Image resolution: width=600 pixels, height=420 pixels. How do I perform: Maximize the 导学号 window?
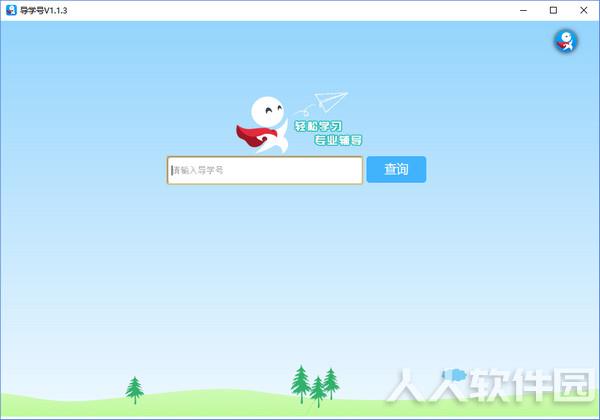(553, 10)
